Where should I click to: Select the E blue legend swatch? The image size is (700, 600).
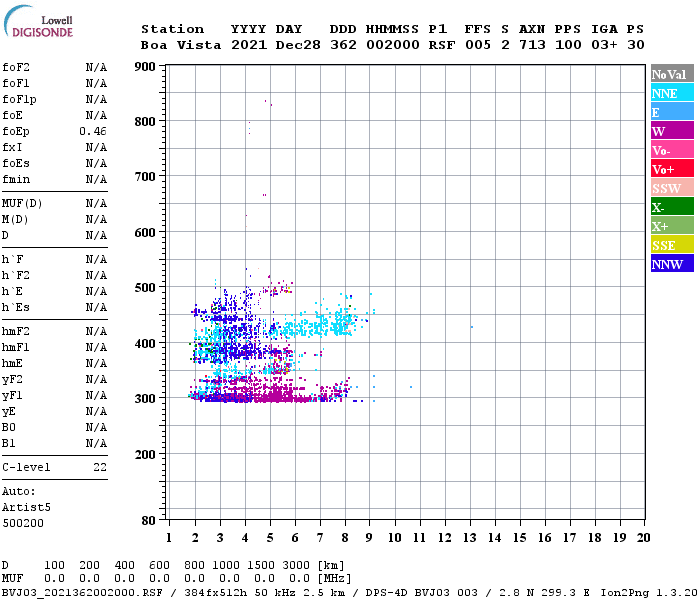click(x=672, y=112)
